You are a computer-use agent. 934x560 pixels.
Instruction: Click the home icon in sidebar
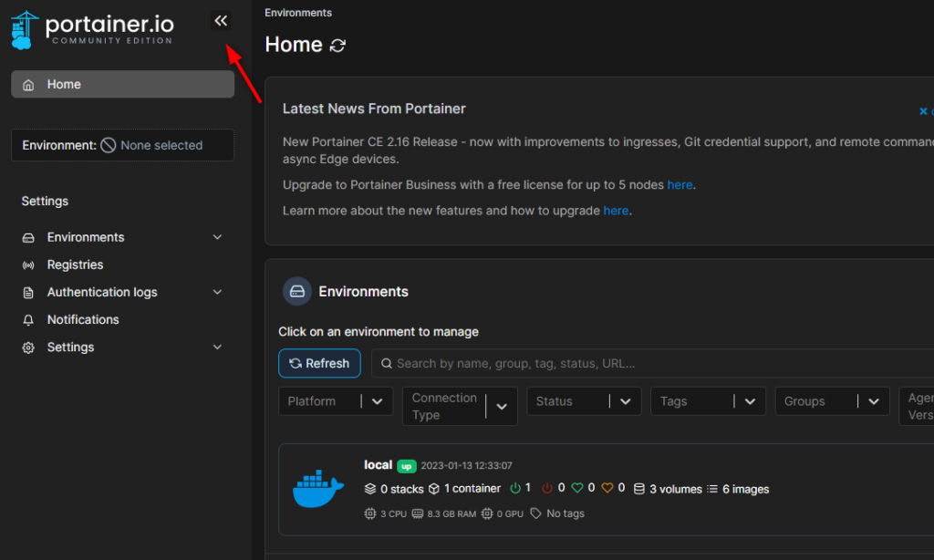click(x=28, y=85)
